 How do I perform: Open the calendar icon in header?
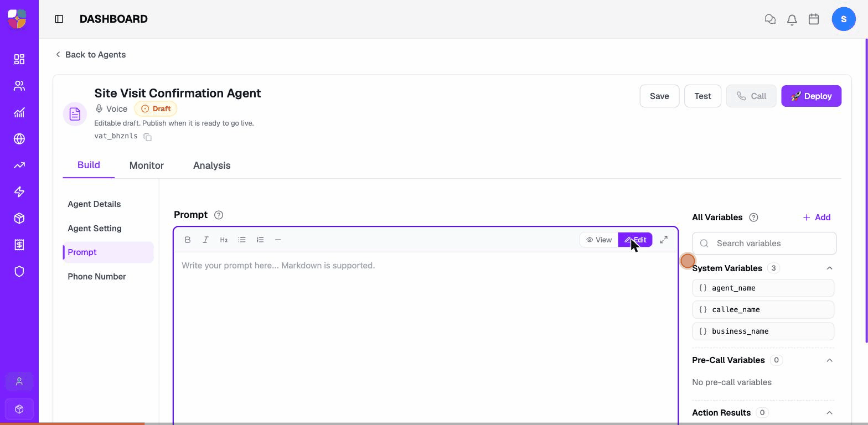click(814, 19)
